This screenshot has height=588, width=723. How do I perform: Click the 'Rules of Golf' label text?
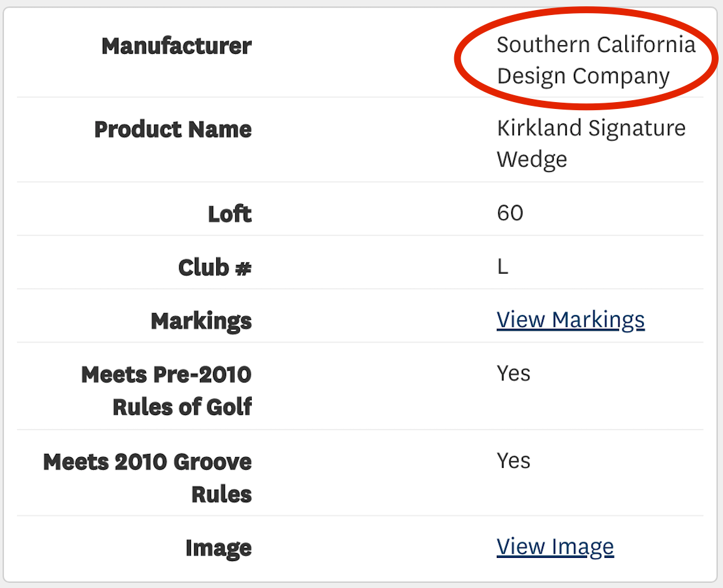click(182, 407)
